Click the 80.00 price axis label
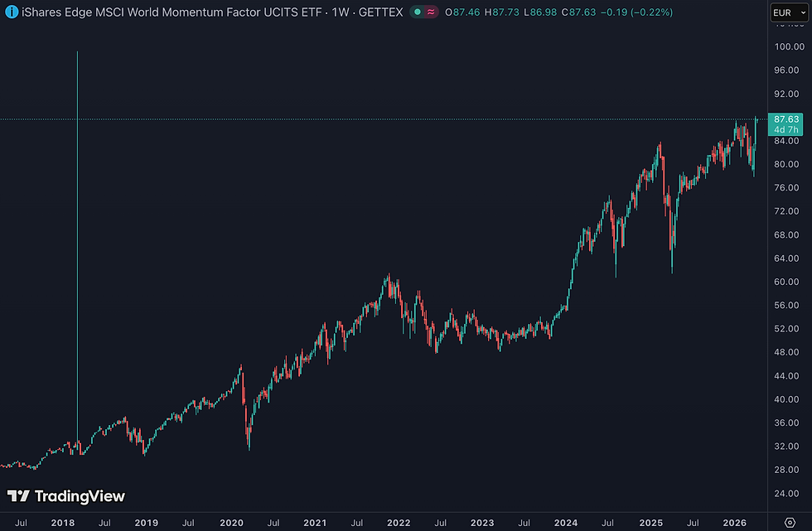 pyautogui.click(x=786, y=164)
